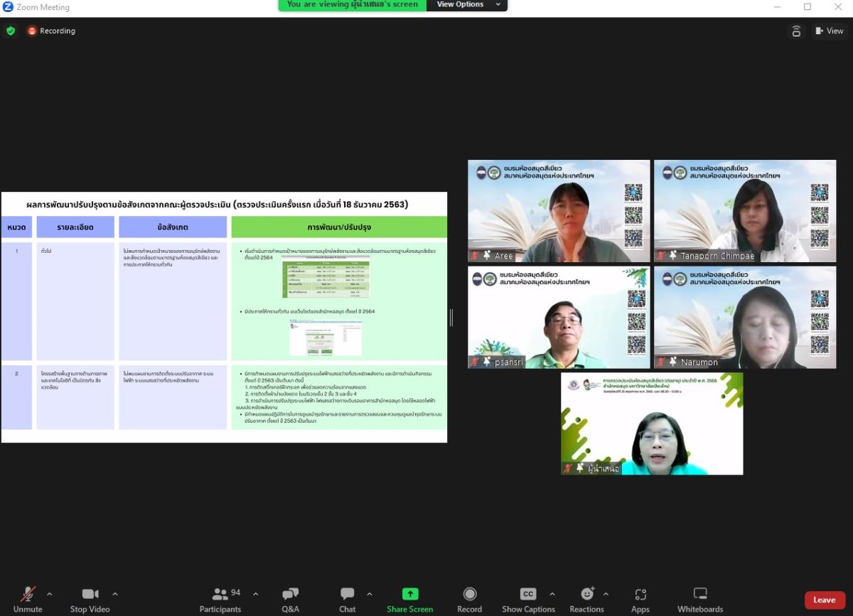Click the red Leave button
The height and width of the screenshot is (616, 853).
click(825, 600)
